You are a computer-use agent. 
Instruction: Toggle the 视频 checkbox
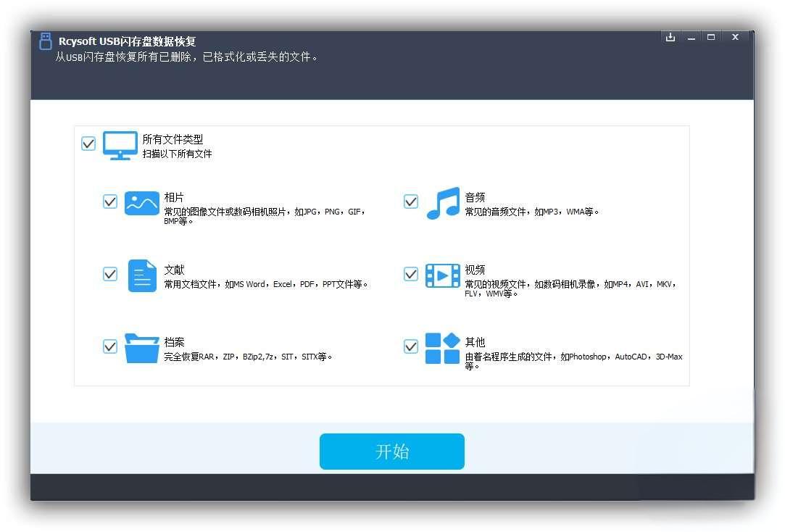(411, 274)
